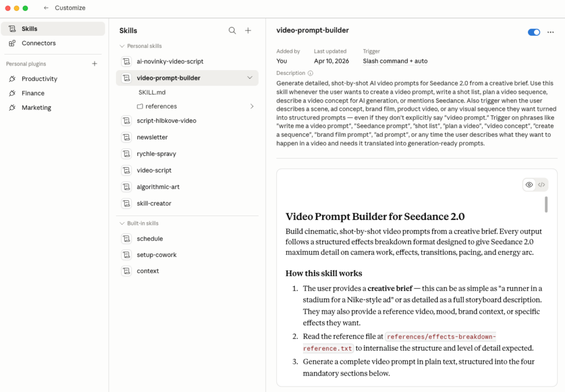The image size is (565, 392).
Task: Switch to eye preview view
Action: tap(529, 185)
